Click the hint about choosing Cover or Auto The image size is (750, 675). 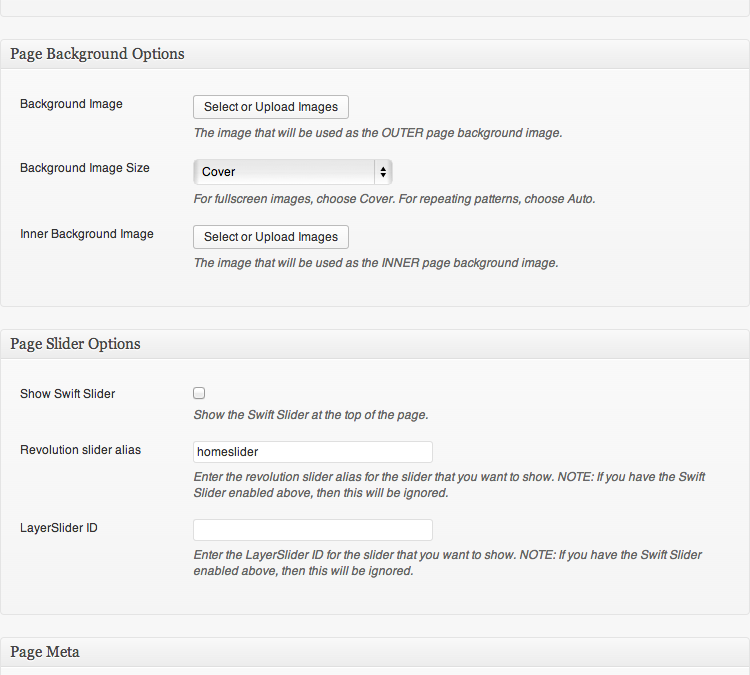point(395,199)
